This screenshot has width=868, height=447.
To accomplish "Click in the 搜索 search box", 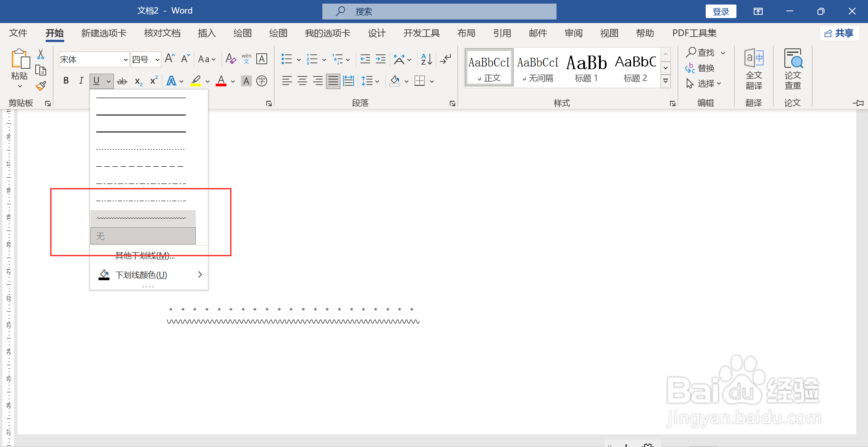I will pos(439,11).
